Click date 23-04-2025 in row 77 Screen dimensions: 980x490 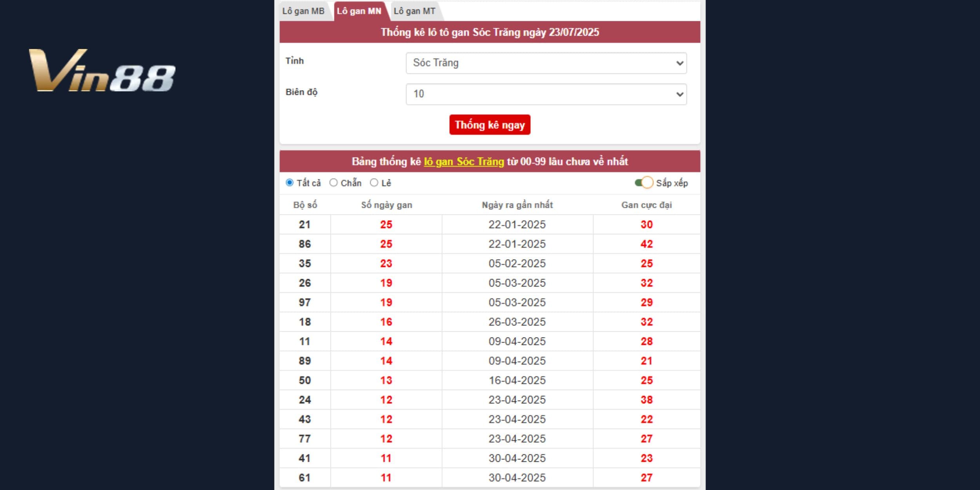(517, 439)
